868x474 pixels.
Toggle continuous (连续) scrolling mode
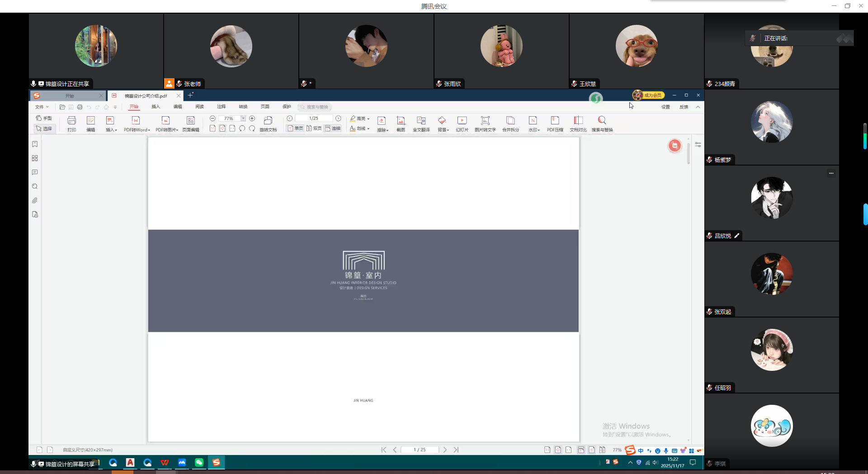pyautogui.click(x=333, y=128)
